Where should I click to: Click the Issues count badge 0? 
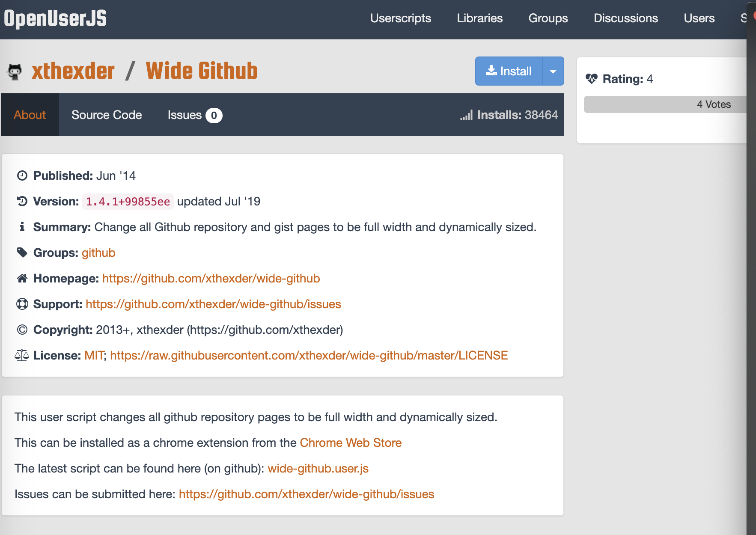click(214, 115)
